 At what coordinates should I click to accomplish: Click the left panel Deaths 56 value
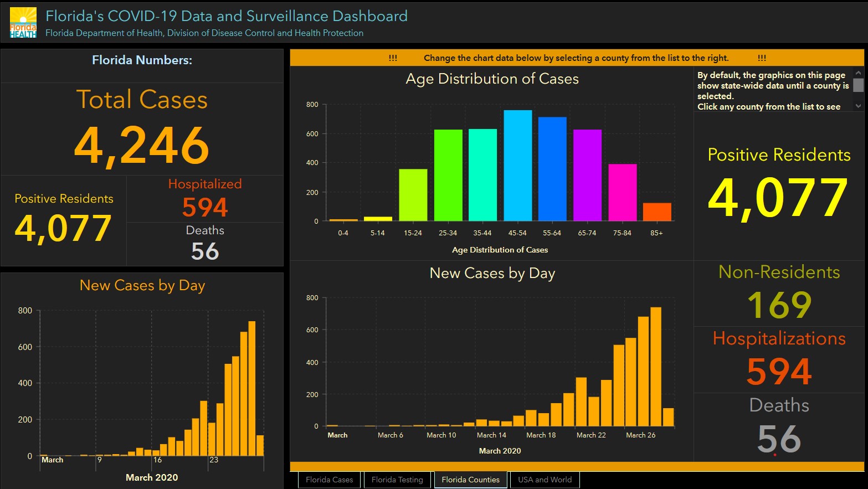click(205, 251)
